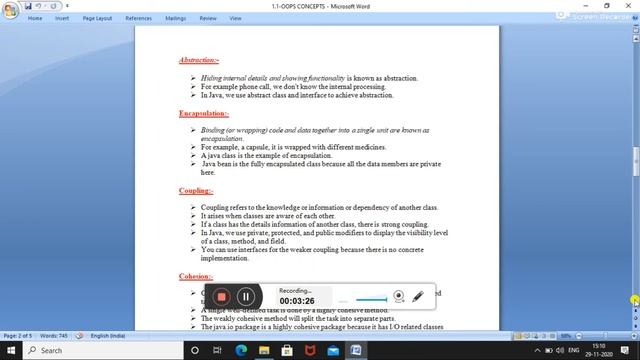The image size is (640, 360).
Task: Click the Zoom In plus button
Action: pos(634,336)
